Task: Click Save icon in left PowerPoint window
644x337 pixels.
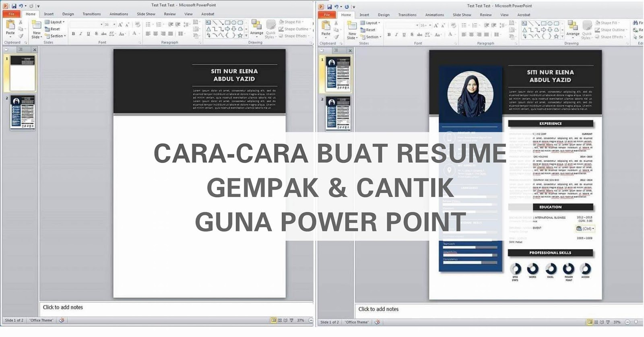Action: [14, 6]
